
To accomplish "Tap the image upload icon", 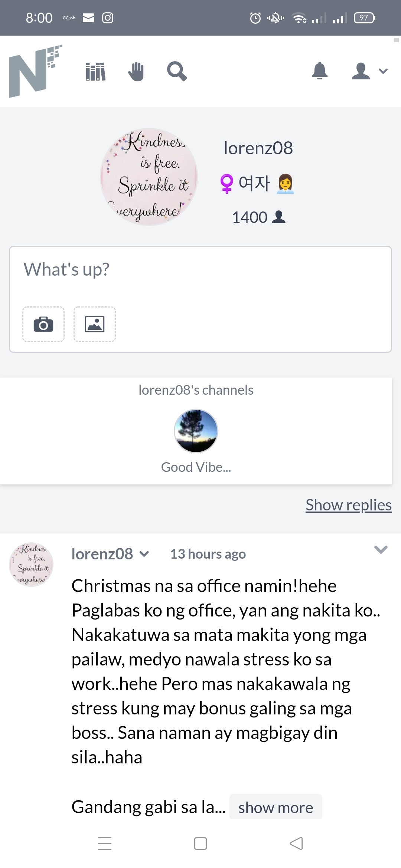I will [95, 324].
